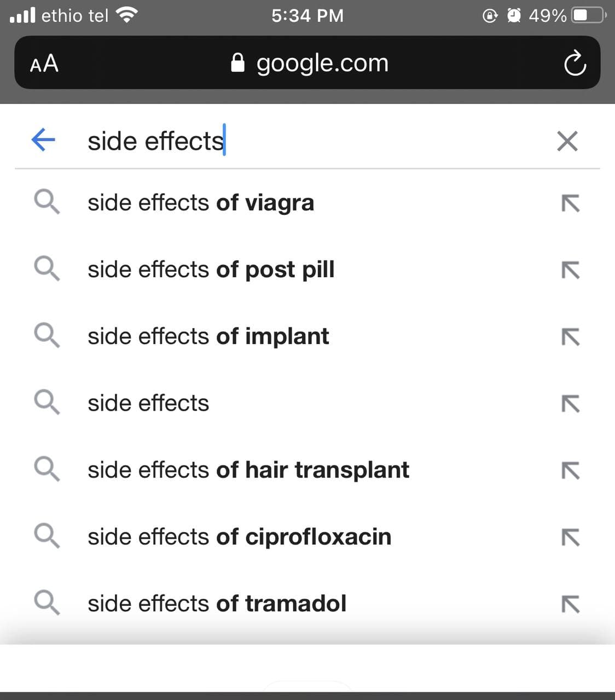Screen dimensions: 615x700
Task: Open the AA text size menu
Action: point(44,63)
